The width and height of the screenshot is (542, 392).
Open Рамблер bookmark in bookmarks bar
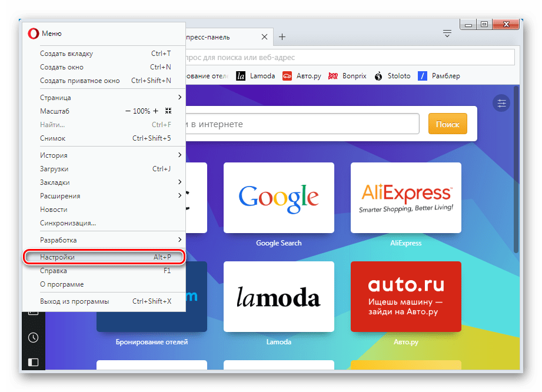pyautogui.click(x=439, y=76)
